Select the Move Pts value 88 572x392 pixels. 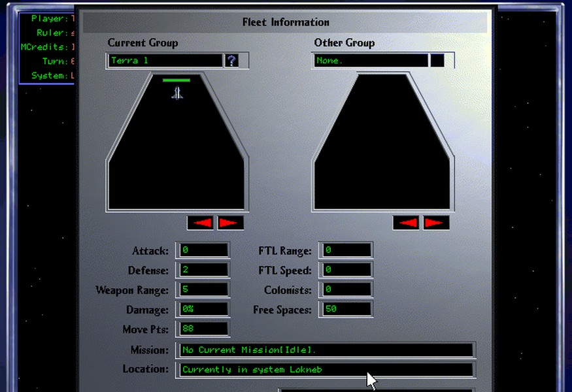click(202, 329)
